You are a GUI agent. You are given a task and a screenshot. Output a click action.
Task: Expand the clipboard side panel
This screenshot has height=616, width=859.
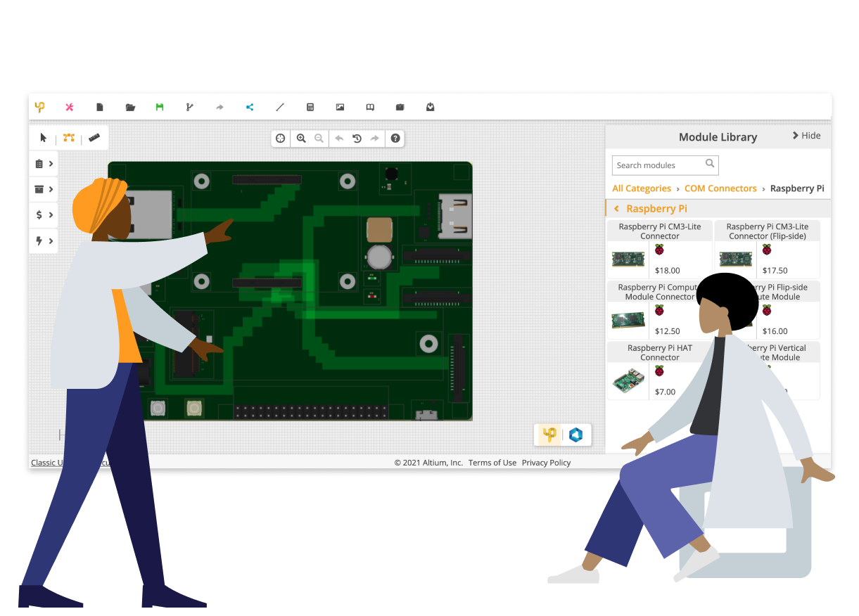[44, 164]
